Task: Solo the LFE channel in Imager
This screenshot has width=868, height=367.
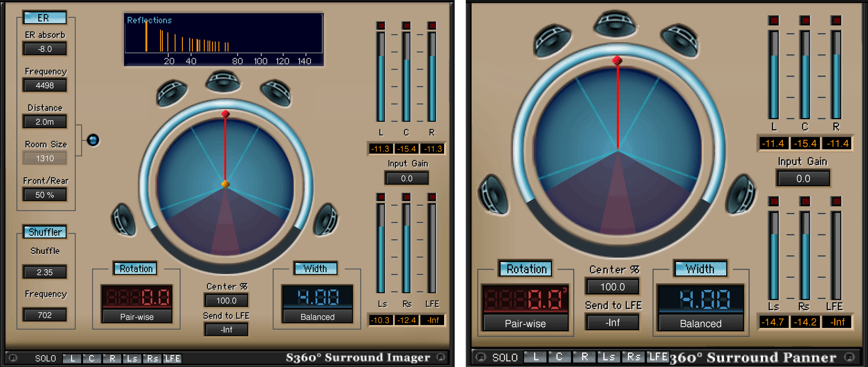Action: 172,358
